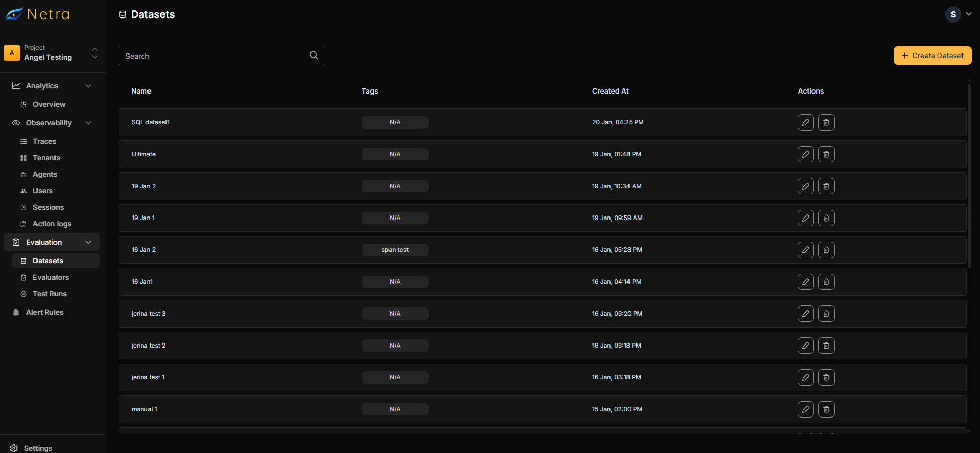Open the project switcher chevrons
Viewport: 980px width, 453px height.
tap(95, 53)
